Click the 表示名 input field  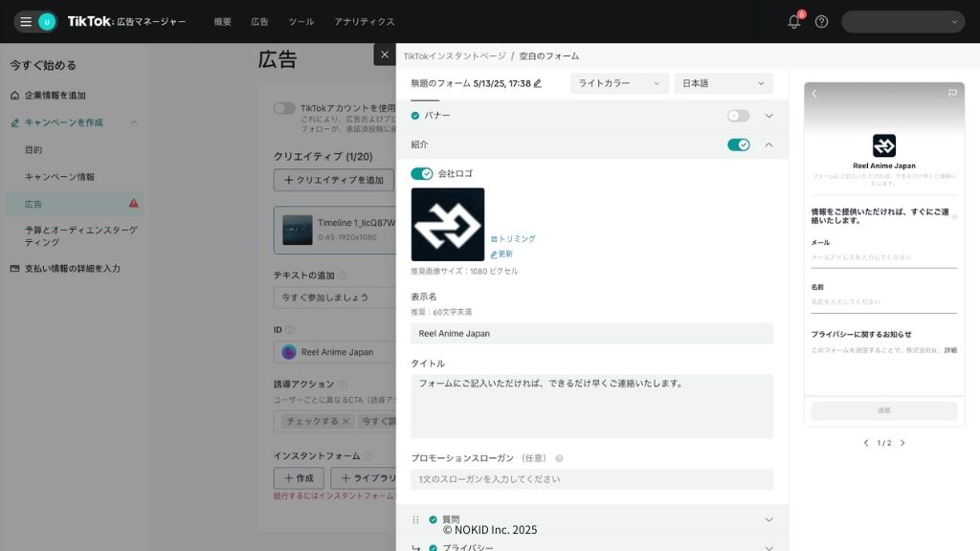[591, 334]
